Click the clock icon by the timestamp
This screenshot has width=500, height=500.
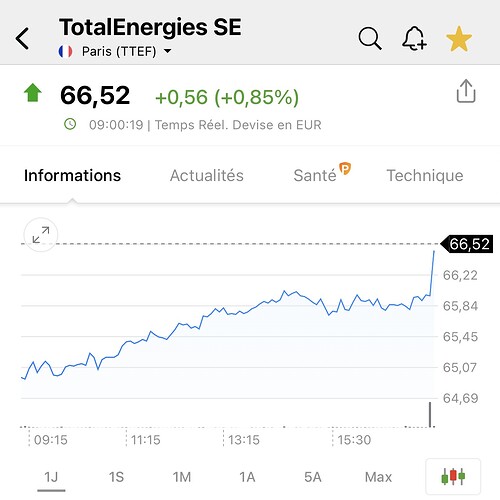(70, 124)
